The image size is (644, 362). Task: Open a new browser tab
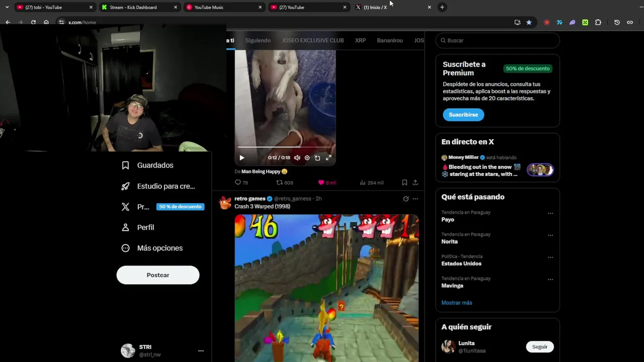(x=442, y=7)
